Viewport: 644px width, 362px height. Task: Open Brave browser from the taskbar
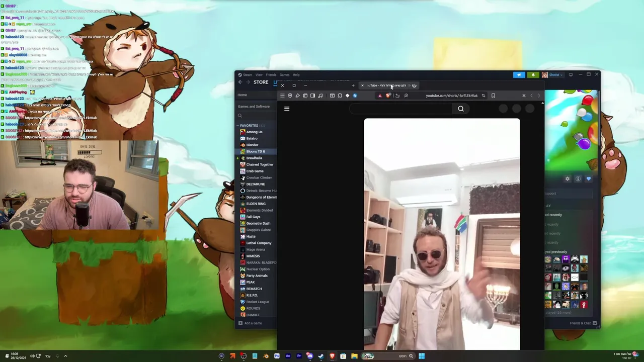pyautogui.click(x=333, y=356)
